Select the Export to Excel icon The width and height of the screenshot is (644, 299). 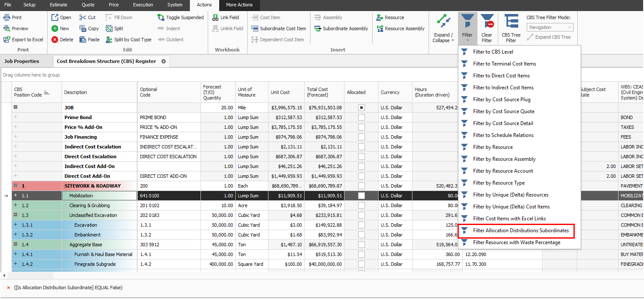(23, 39)
